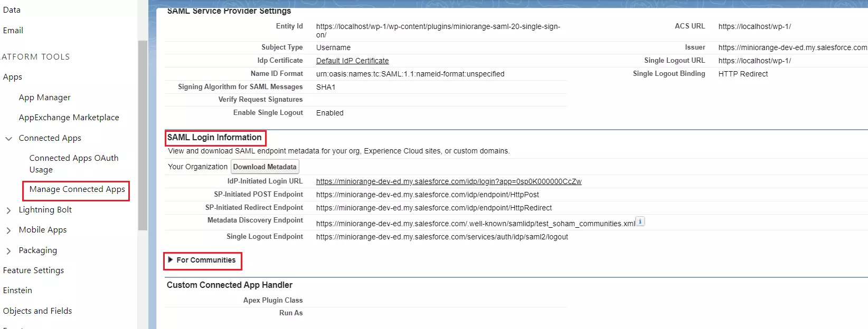The width and height of the screenshot is (868, 329).
Task: Select App Manager in the sidebar
Action: click(44, 98)
